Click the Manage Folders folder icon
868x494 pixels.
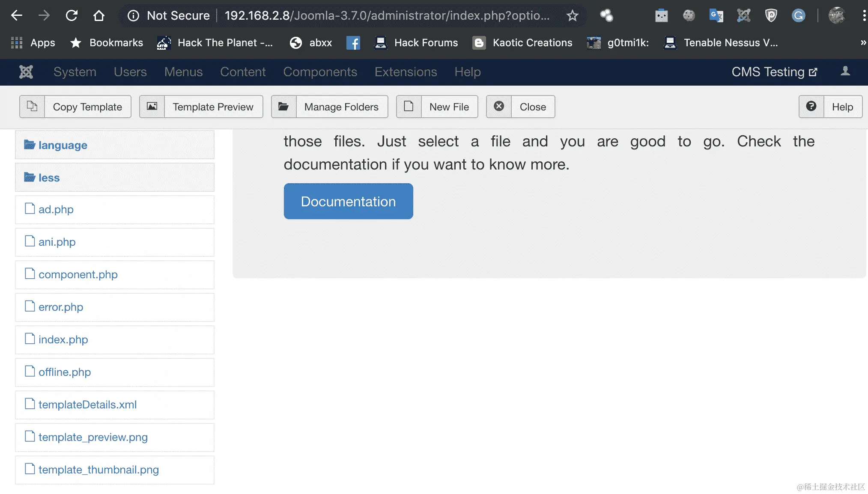coord(283,106)
